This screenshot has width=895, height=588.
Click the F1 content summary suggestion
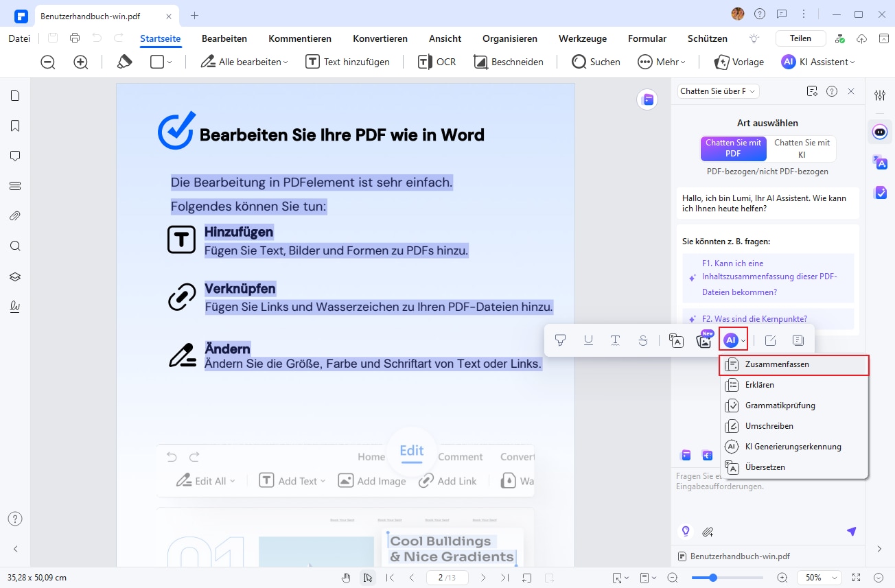tap(769, 278)
